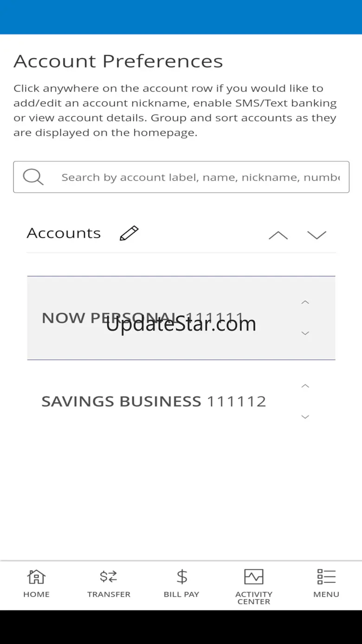Move SAVINGS BUSINESS account down
Screen dimensions: 362x644
[305, 416]
